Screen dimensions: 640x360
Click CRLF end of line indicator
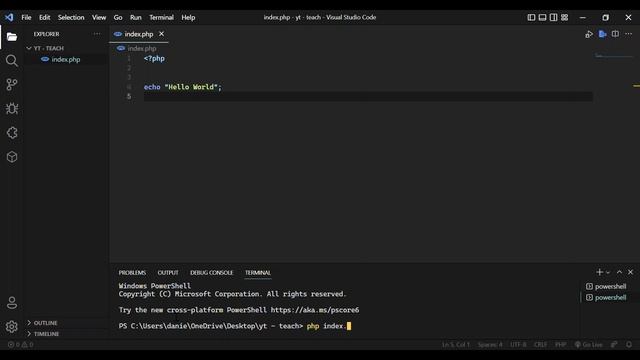click(x=540, y=344)
